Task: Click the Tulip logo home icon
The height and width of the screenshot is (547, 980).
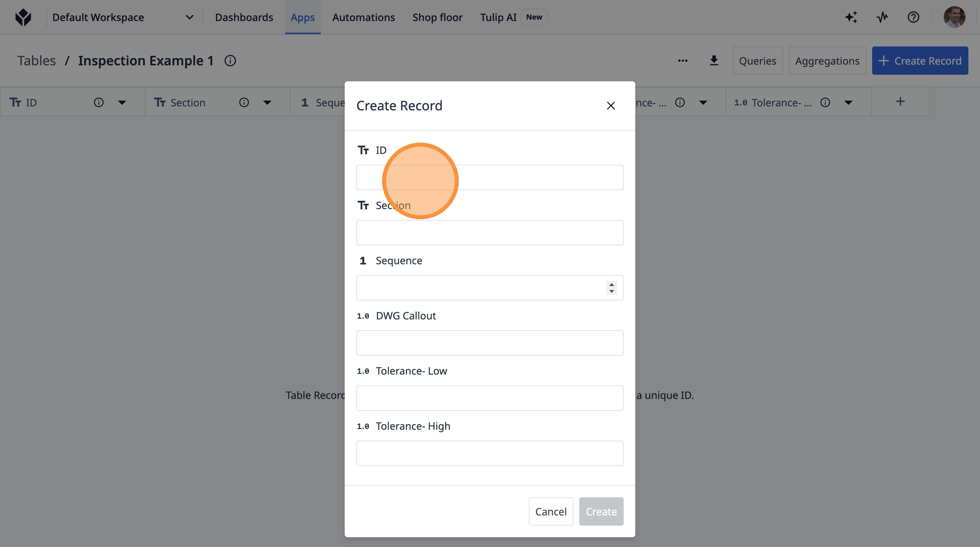Action: tap(23, 17)
